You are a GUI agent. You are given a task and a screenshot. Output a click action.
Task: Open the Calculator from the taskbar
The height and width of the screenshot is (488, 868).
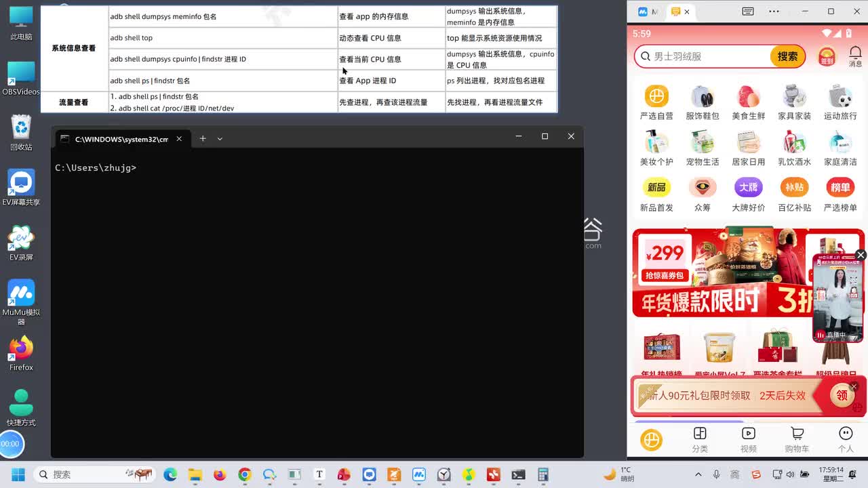(543, 474)
